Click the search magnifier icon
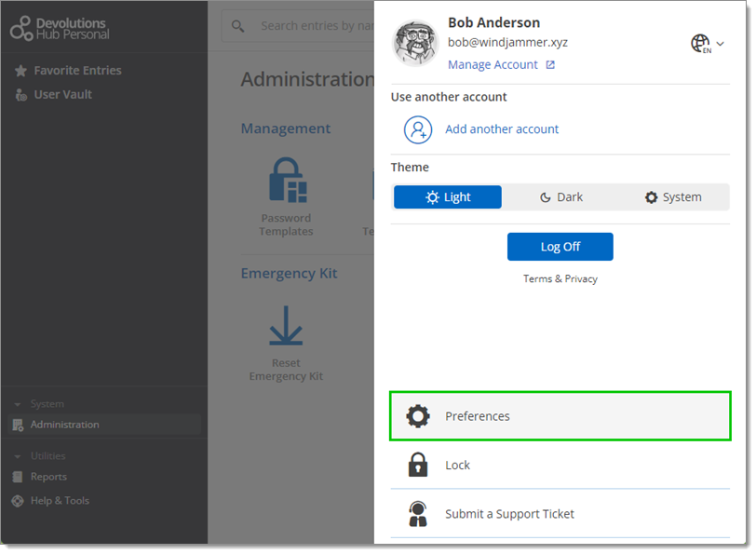Screen dimensions: 756x554 (x=237, y=26)
